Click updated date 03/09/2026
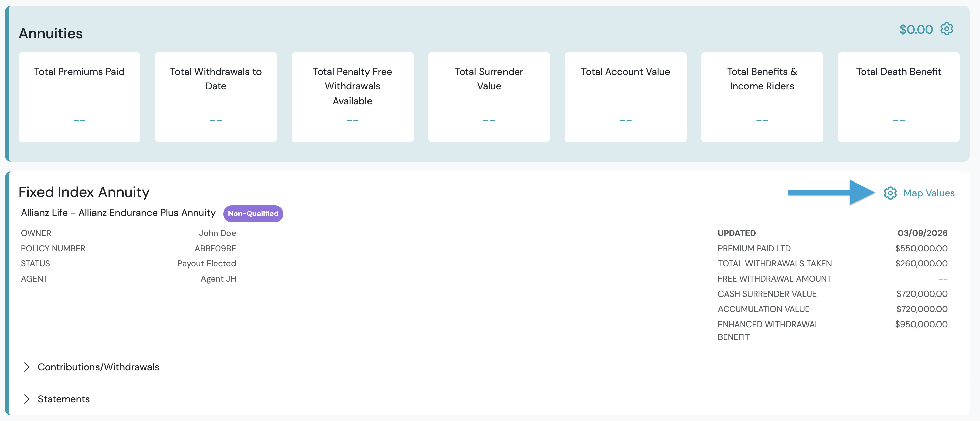The image size is (980, 421). (922, 233)
